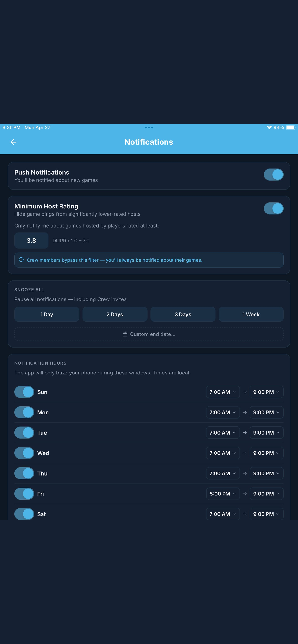
Task: Choose 3 Days snooze option
Action: 183,314
